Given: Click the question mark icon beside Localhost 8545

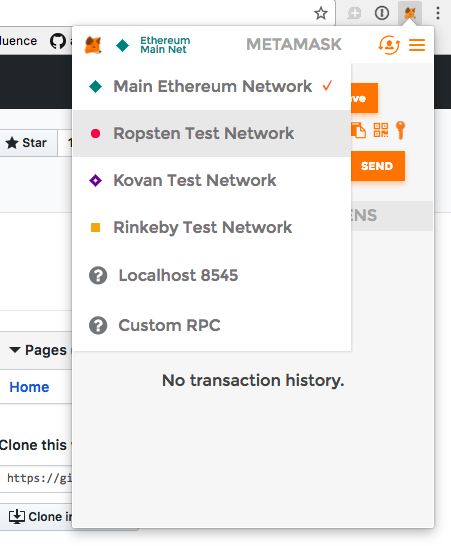Looking at the screenshot, I should tap(98, 275).
